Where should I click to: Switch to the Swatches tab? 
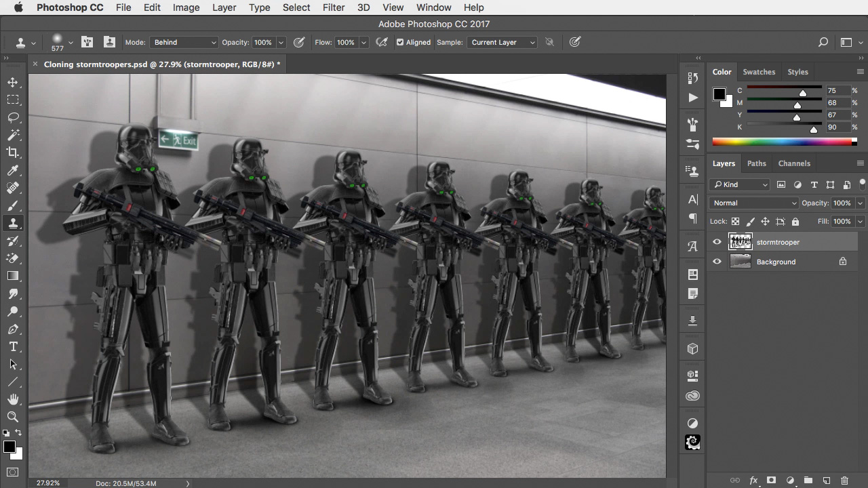(x=758, y=72)
